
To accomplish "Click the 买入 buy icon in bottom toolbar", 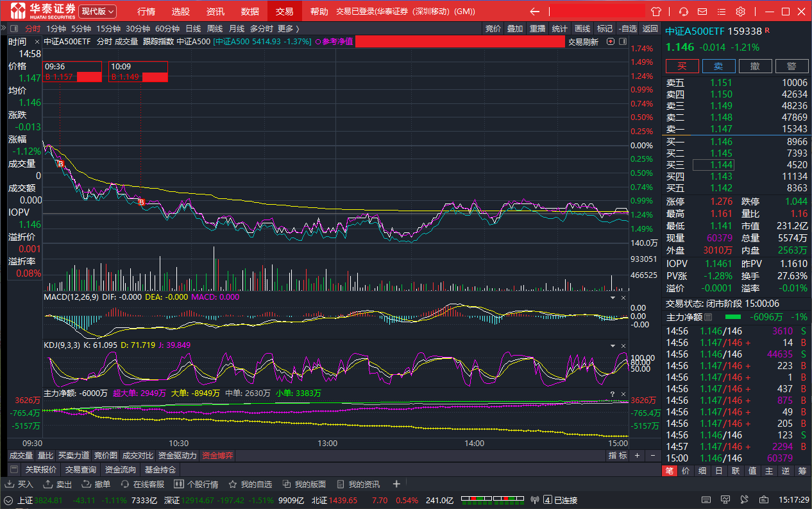I will pyautogui.click(x=19, y=484).
